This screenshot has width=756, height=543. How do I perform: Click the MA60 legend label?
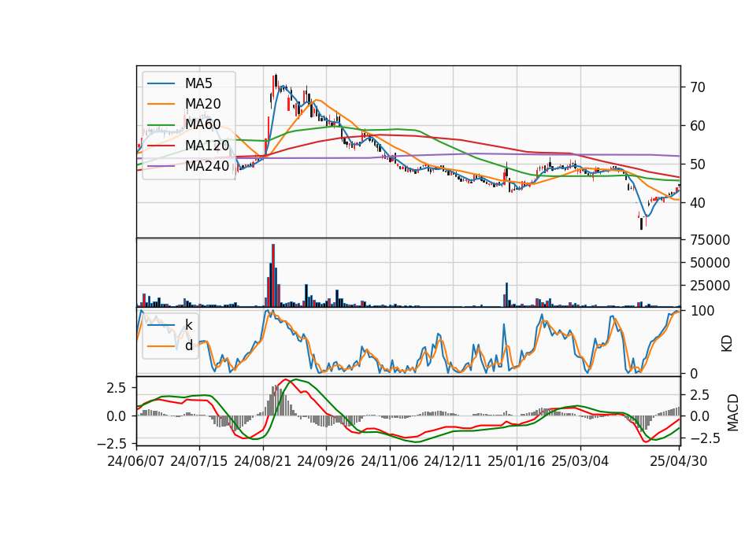pyautogui.click(x=202, y=124)
